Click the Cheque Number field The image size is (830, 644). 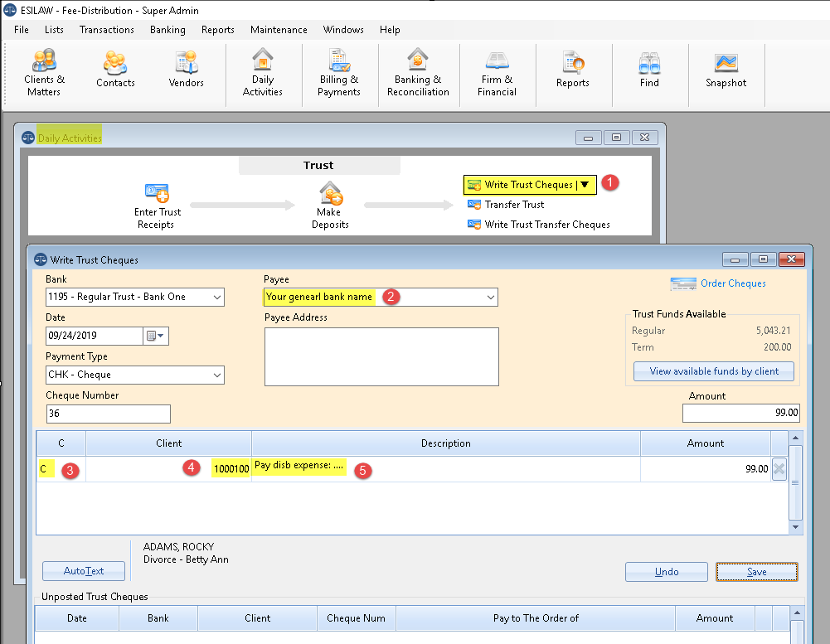tap(109, 414)
